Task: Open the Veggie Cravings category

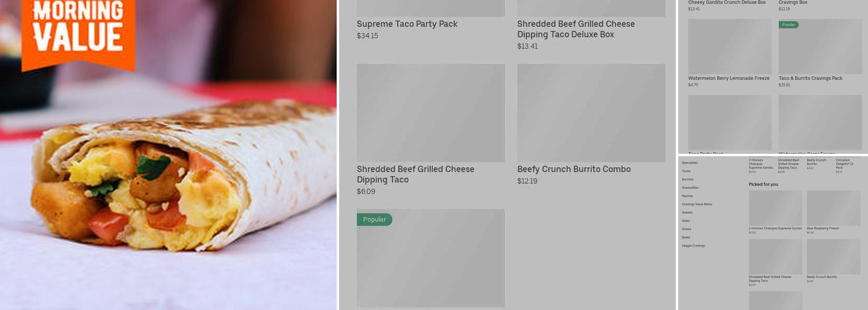Action: pyautogui.click(x=693, y=246)
